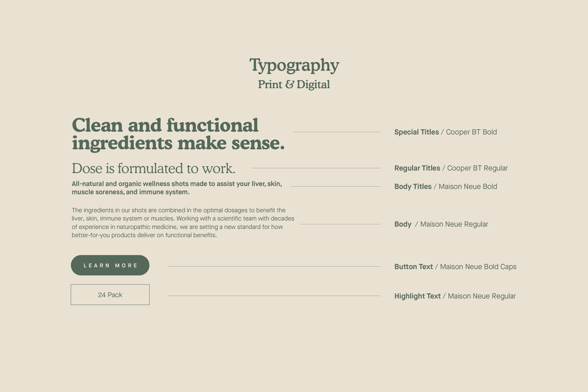Click the connector line beside LEARN MORE

pyautogui.click(x=273, y=267)
